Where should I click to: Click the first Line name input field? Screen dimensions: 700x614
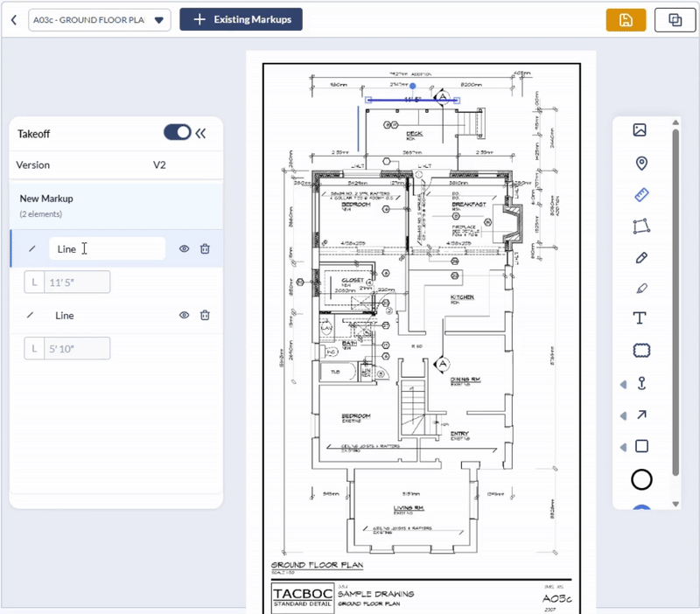click(x=107, y=249)
